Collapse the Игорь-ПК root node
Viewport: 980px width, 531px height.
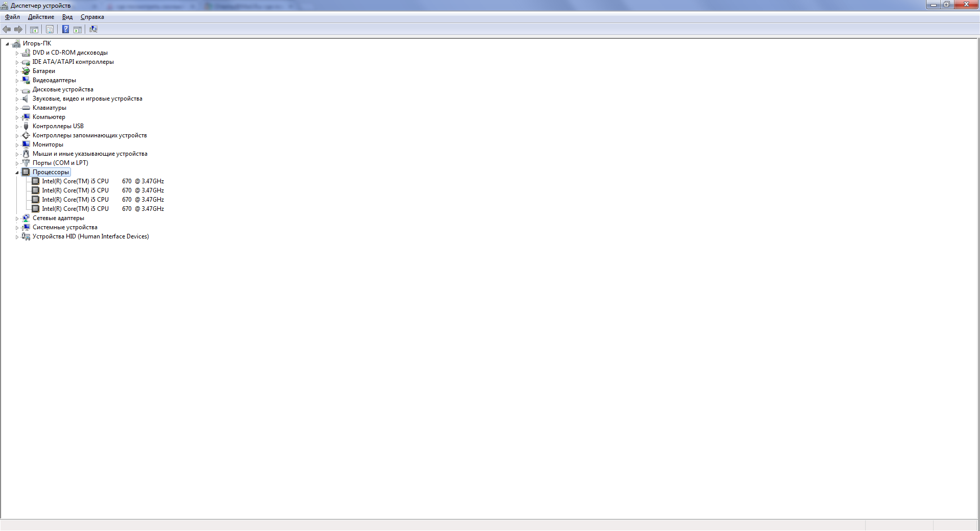7,44
